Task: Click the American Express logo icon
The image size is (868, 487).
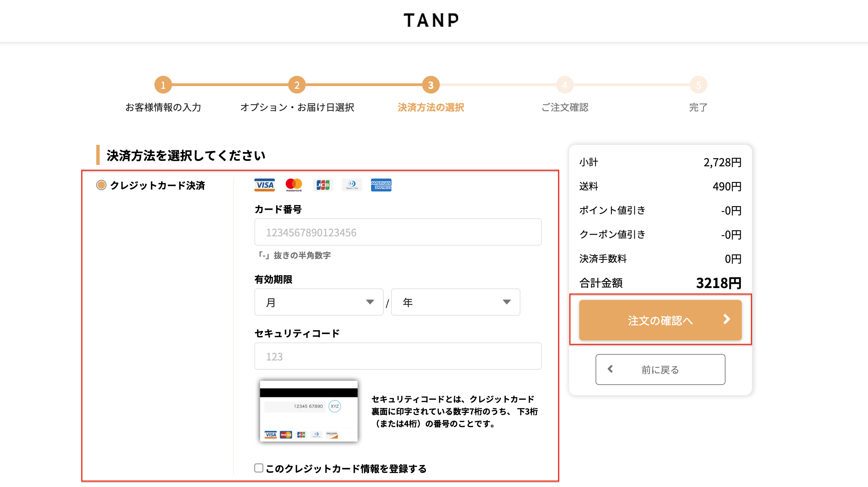Action: 381,185
